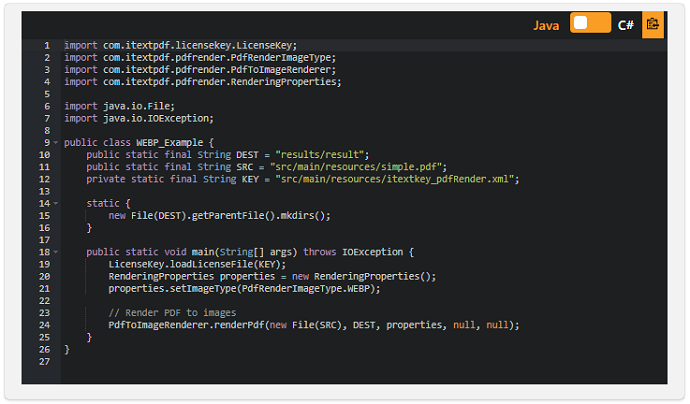This screenshot has height=404, width=690.
Task: Place cursor on the LicenseKey import line
Action: pos(180,46)
